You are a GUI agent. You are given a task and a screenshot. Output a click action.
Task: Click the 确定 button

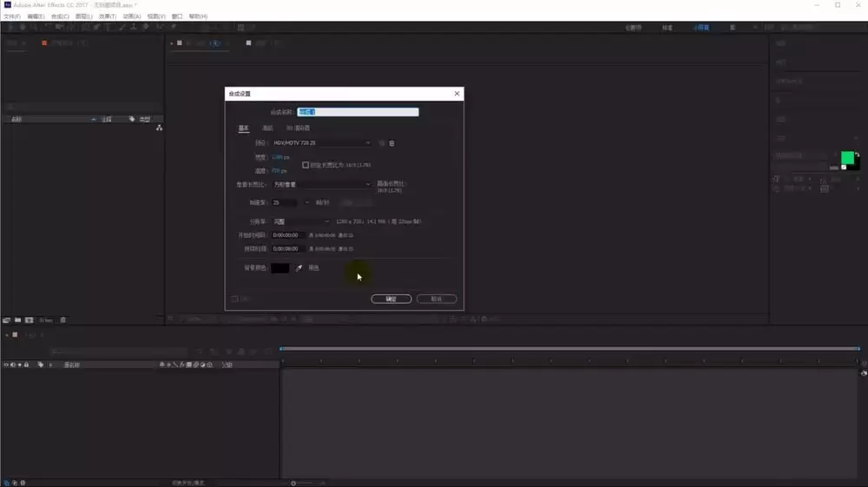pyautogui.click(x=391, y=299)
